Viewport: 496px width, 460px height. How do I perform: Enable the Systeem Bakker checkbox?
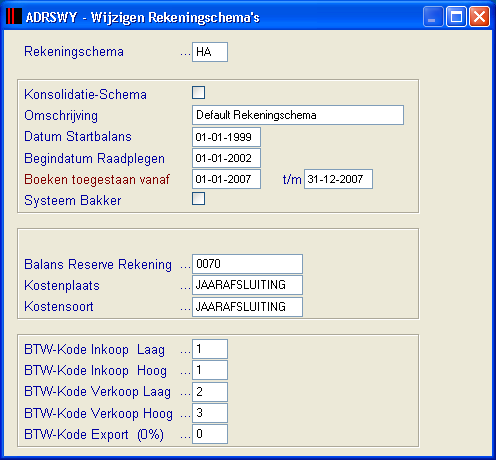point(198,199)
